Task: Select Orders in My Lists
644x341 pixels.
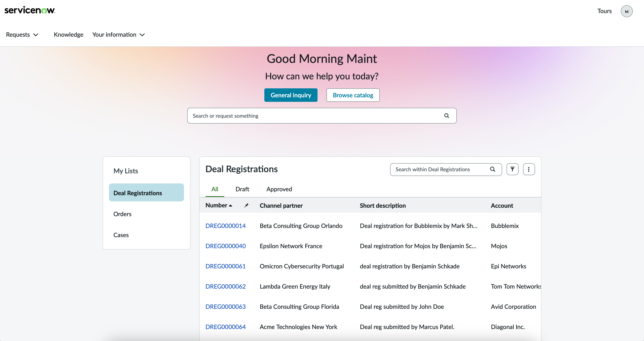Action: click(122, 214)
